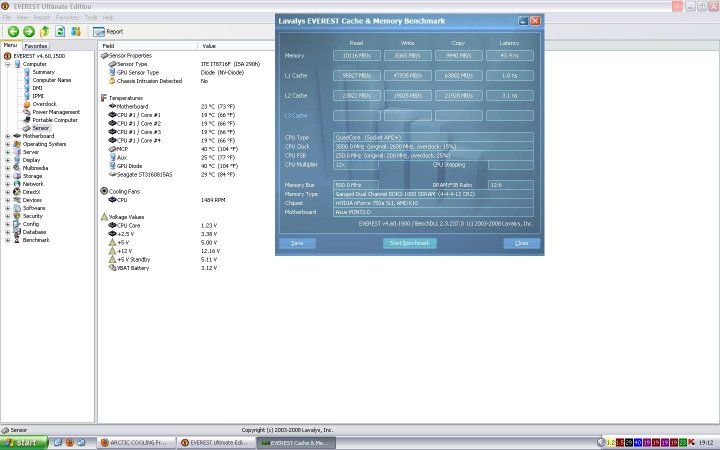Click the Software icon in tree
Screen dimensions: 720x450
pyautogui.click(x=17, y=208)
